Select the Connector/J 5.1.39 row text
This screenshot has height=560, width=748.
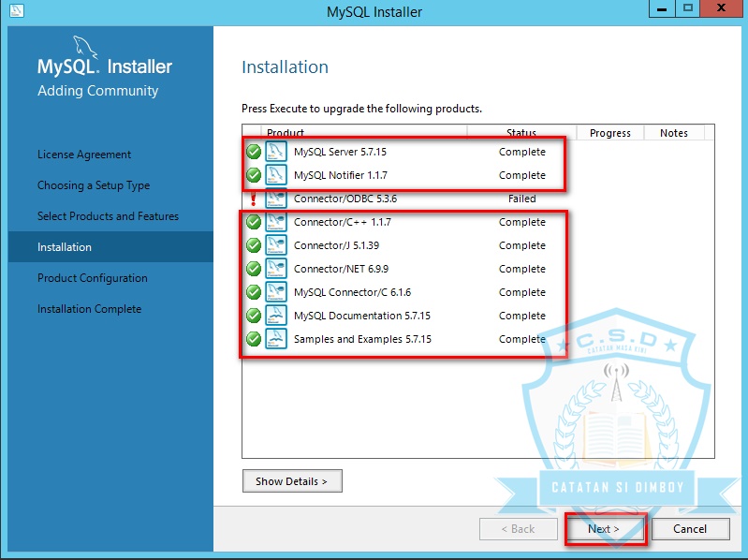point(336,245)
